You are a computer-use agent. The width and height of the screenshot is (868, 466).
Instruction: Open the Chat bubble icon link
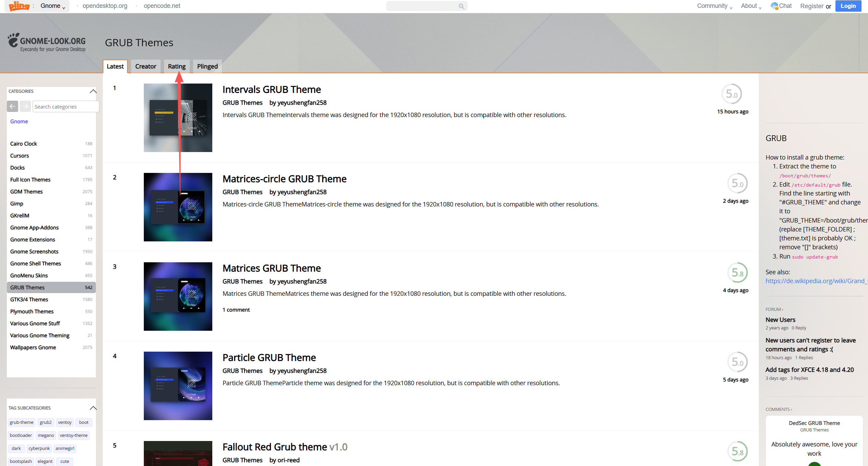pos(774,6)
